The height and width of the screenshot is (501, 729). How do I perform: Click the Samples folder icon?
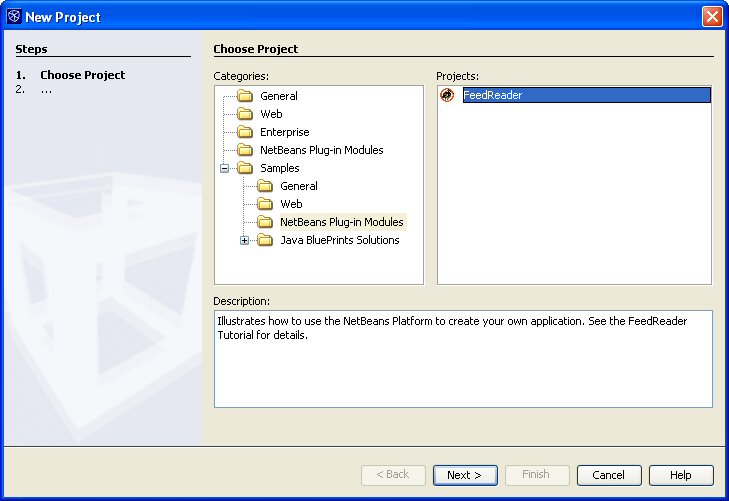point(245,168)
